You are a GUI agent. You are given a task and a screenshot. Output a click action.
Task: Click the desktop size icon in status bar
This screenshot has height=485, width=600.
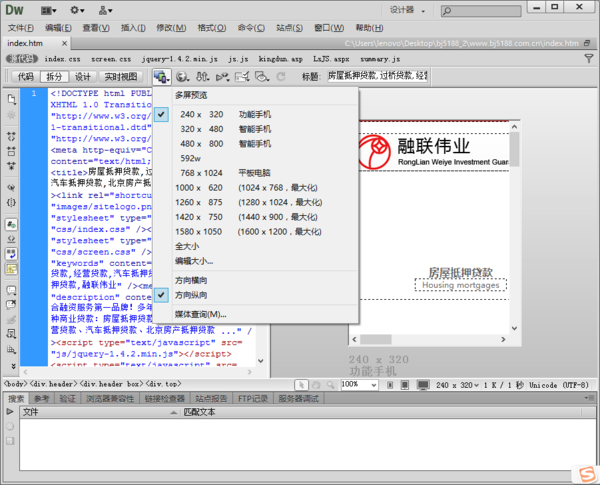click(x=423, y=385)
